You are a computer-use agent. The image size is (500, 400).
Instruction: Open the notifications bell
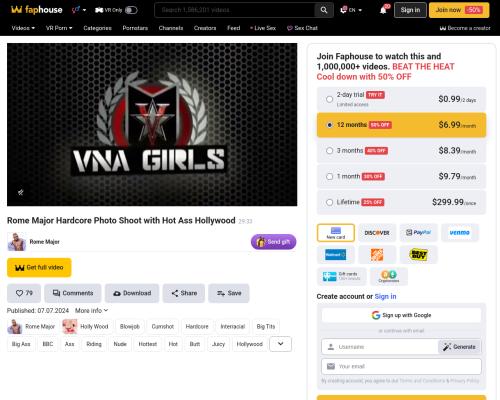(x=383, y=10)
